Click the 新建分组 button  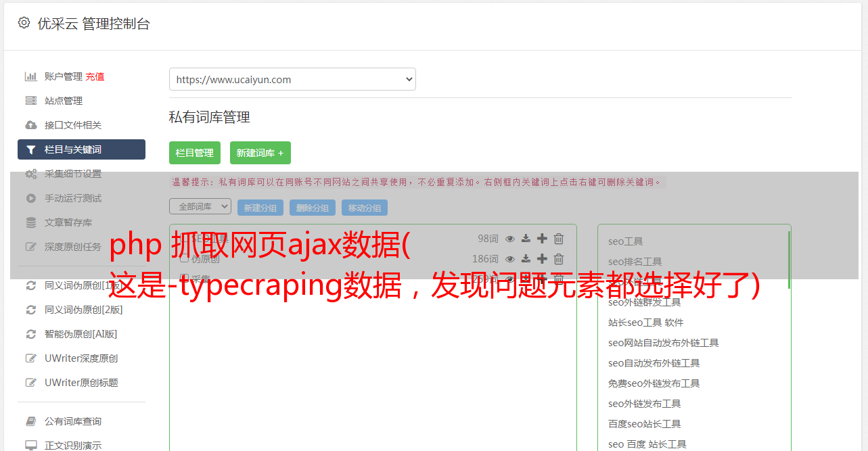(260, 208)
